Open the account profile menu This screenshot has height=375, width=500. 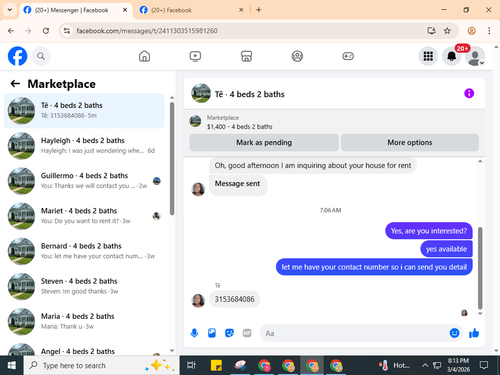[475, 56]
